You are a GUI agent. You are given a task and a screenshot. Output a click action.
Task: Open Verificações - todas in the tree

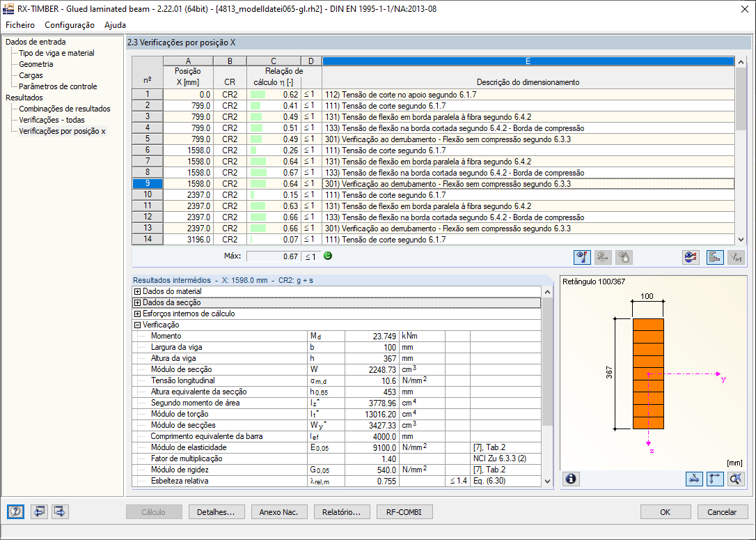pyautogui.click(x=52, y=120)
